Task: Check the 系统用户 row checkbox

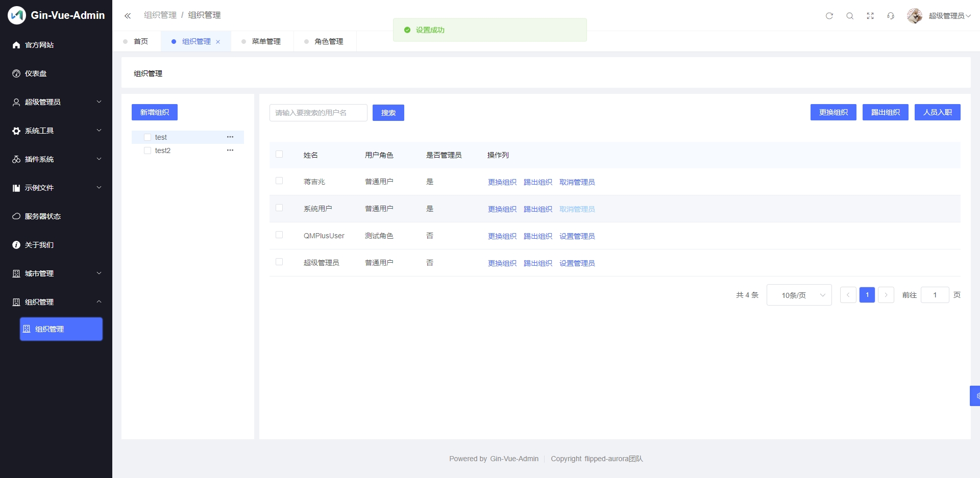Action: [279, 208]
